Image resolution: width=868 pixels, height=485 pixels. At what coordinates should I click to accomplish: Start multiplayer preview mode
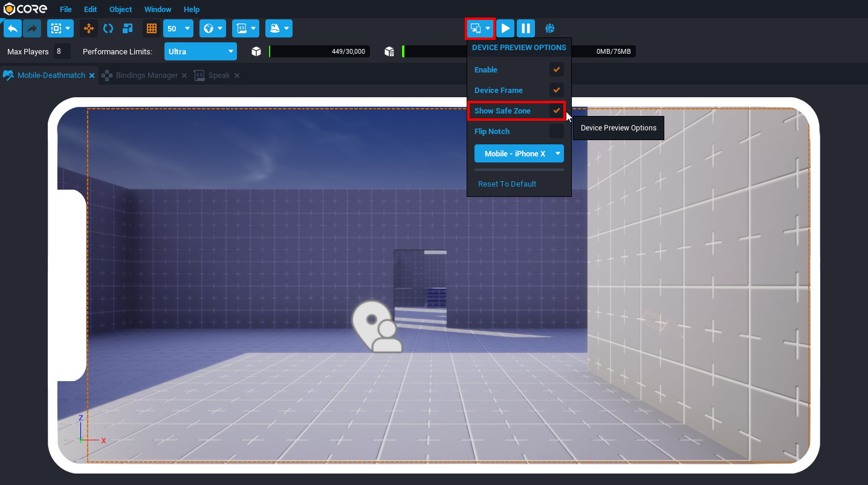[x=549, y=28]
